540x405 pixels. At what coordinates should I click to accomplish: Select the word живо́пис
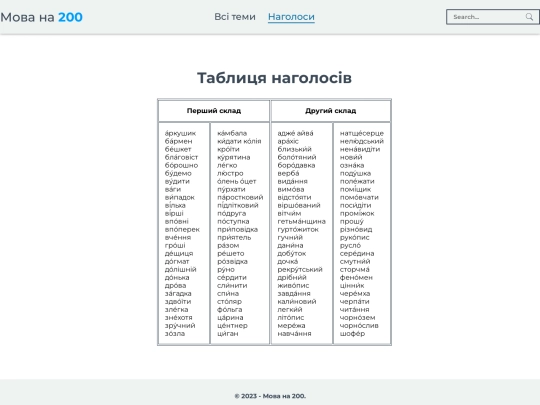pos(293,285)
